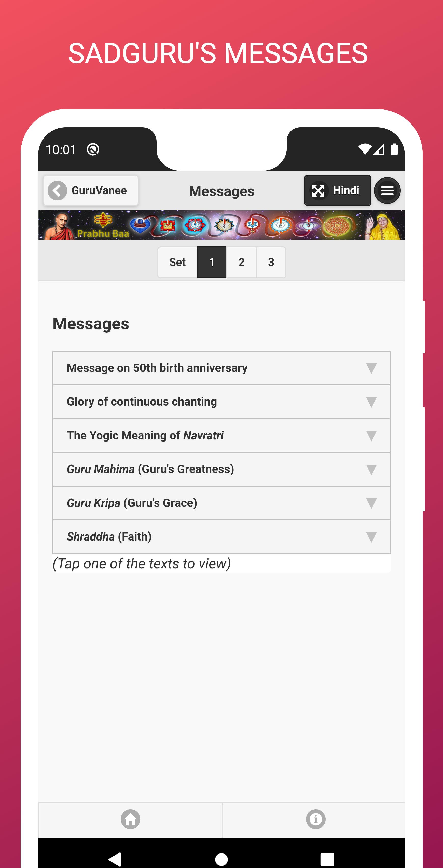Select message Set 3

click(x=271, y=262)
